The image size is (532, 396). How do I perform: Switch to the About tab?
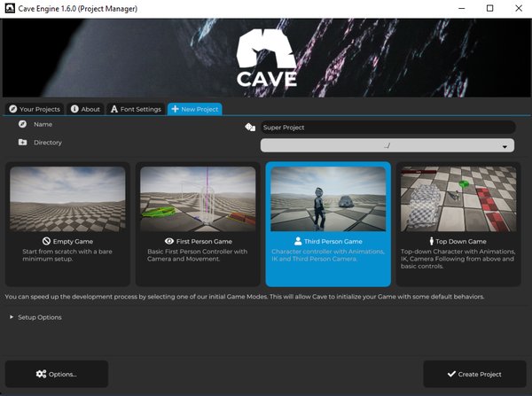tap(85, 109)
